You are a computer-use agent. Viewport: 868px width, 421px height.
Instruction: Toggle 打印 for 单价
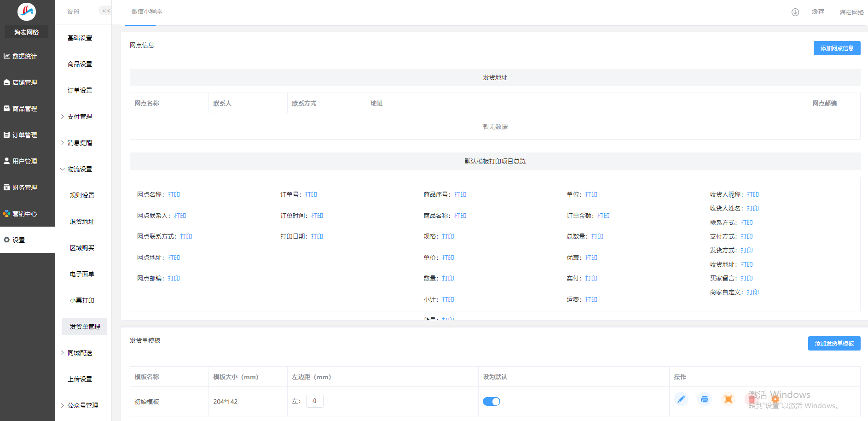pyautogui.click(x=448, y=257)
